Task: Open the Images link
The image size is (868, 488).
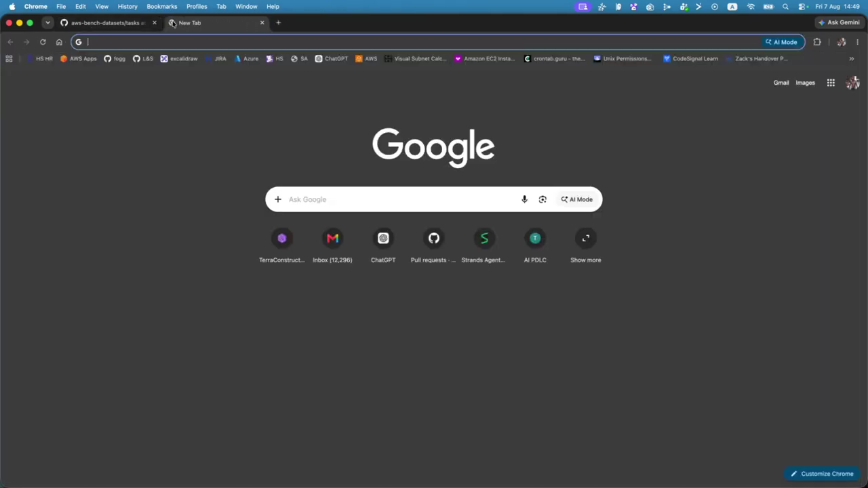Action: click(806, 83)
